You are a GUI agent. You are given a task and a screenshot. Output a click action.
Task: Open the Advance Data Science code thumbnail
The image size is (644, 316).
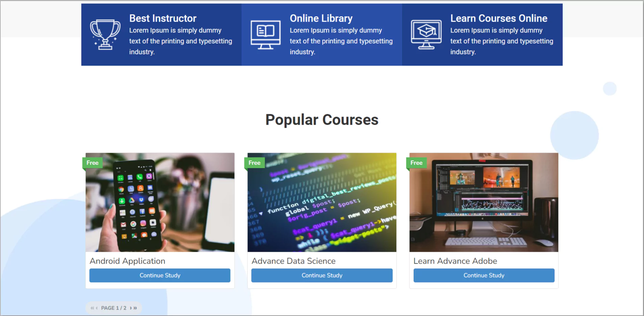click(x=322, y=202)
